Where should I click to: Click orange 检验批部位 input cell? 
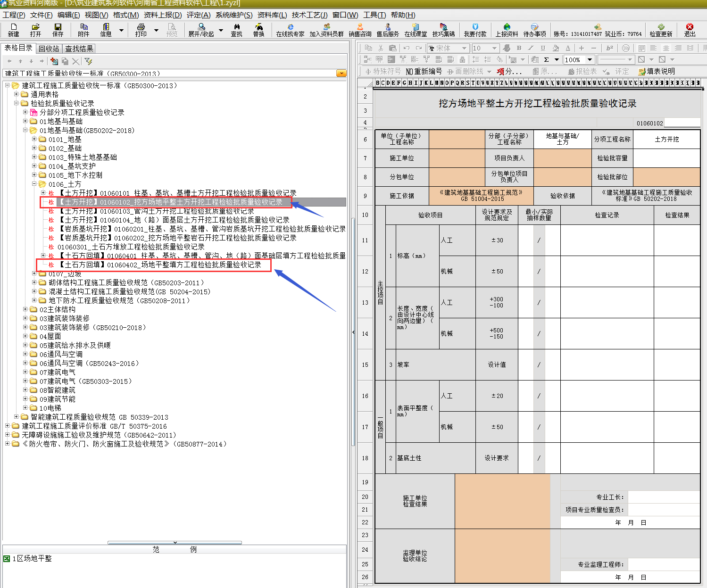tap(666, 177)
